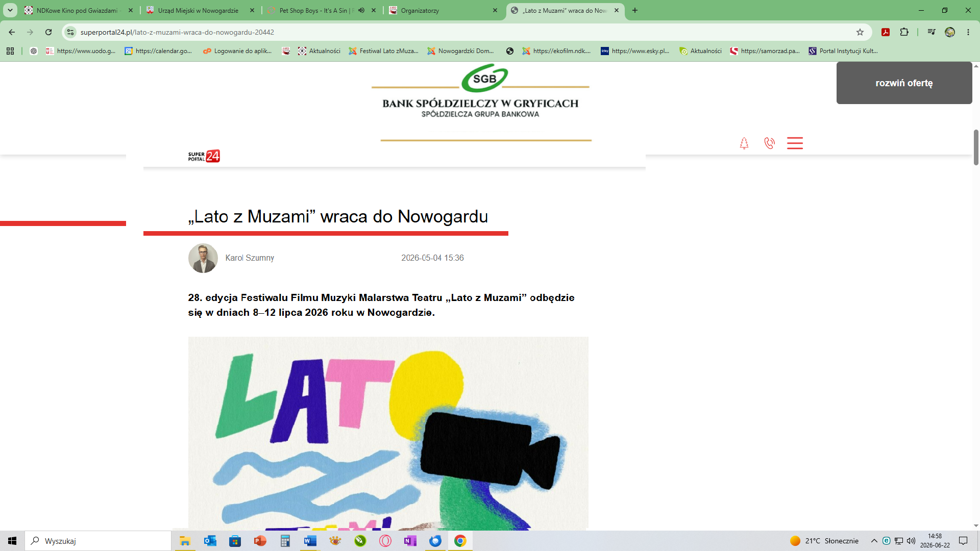Screen dimensions: 980x551
Task: Open the Chrome profile avatar
Action: pyautogui.click(x=950, y=32)
